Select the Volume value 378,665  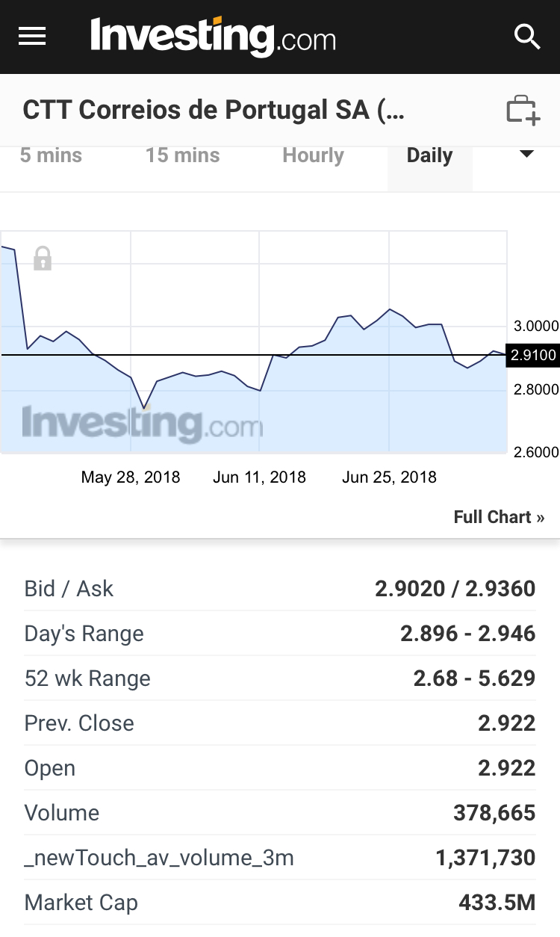coord(494,813)
